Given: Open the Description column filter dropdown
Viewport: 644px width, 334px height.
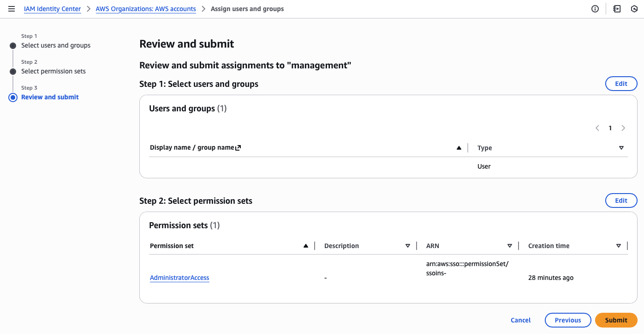Looking at the screenshot, I should point(408,245).
